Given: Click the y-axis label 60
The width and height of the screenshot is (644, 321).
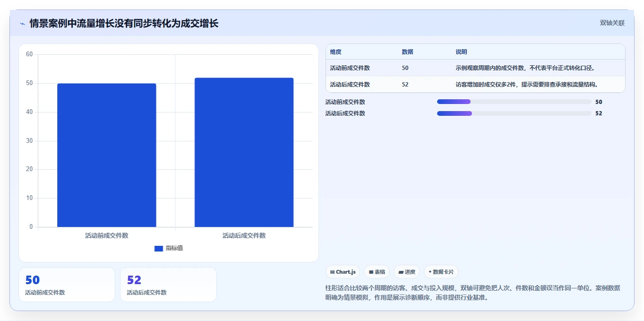Looking at the screenshot, I should click(29, 54).
